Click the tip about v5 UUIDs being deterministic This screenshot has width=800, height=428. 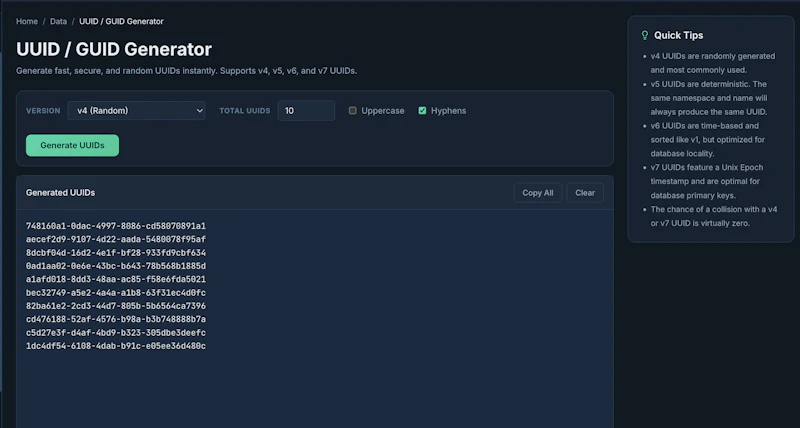(709, 98)
